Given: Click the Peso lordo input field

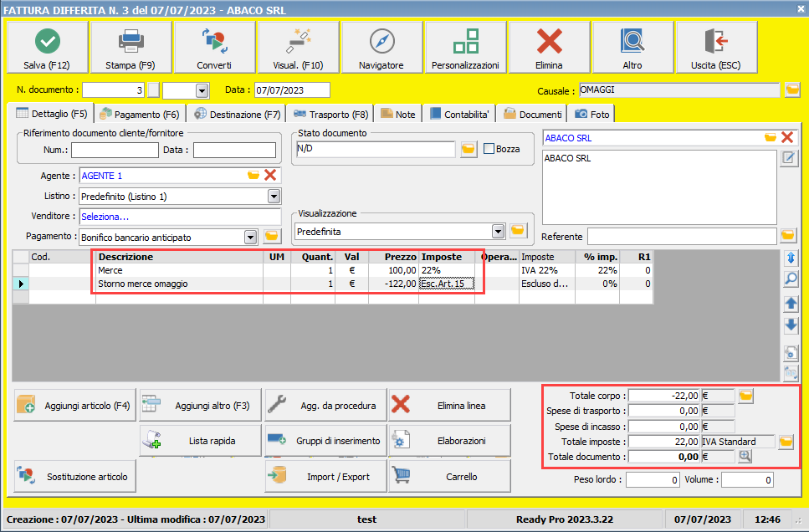Looking at the screenshot, I should pos(653,480).
